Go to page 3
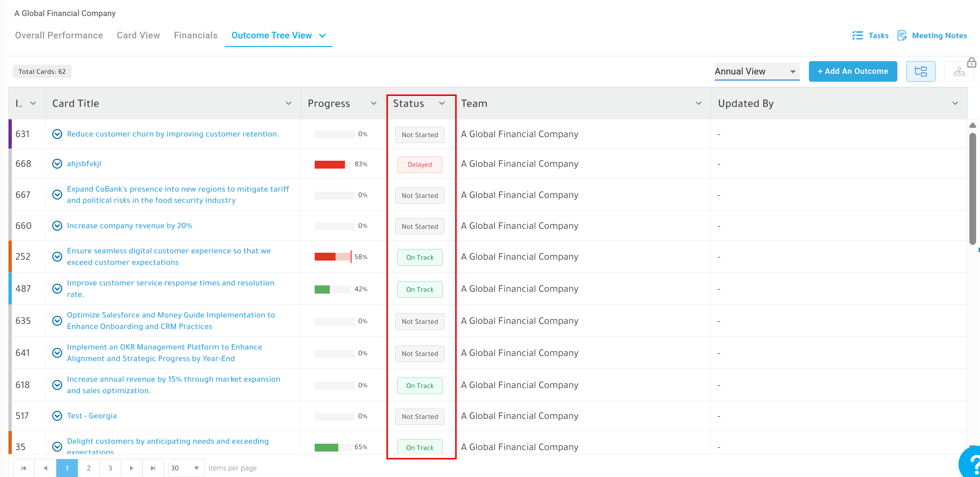The height and width of the screenshot is (477, 980). 110,468
